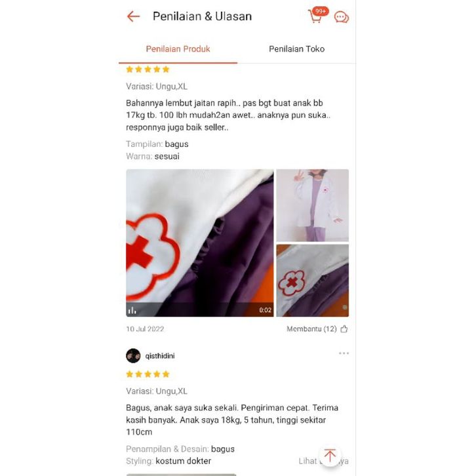Screen dimensions: 476x476
Task: Tap the first review's five-star rating
Action: [x=148, y=69]
